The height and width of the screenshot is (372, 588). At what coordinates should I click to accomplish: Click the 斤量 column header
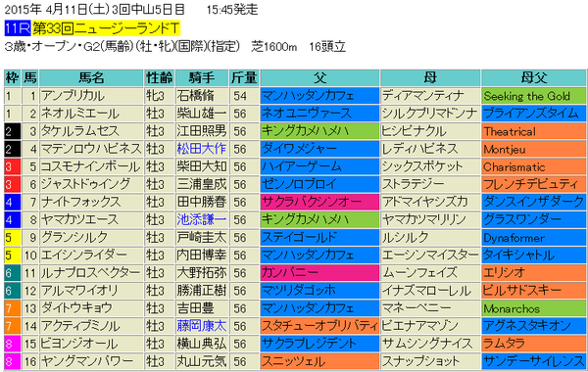click(x=244, y=78)
